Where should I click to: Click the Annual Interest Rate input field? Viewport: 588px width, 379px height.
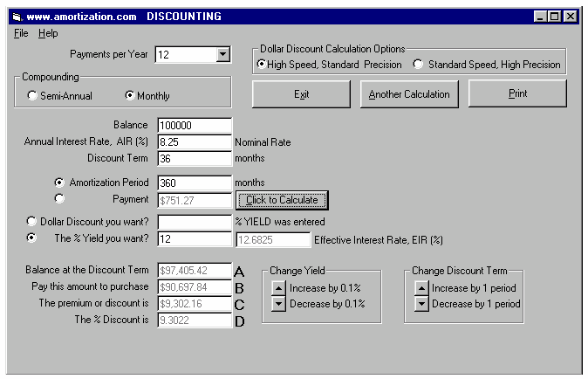click(195, 142)
